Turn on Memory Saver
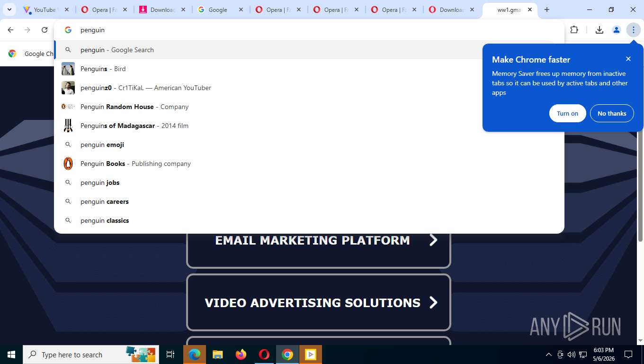644x364 pixels. tap(567, 113)
